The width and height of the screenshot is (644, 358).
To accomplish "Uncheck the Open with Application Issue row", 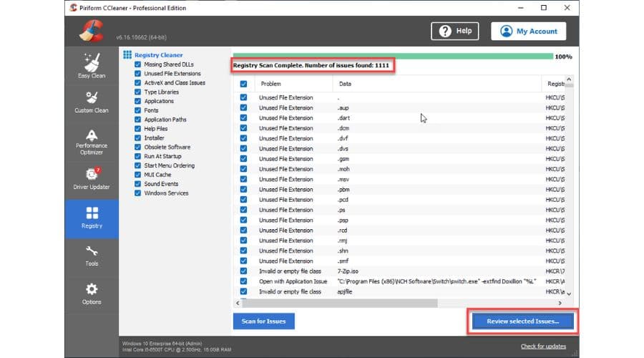I will tap(243, 281).
